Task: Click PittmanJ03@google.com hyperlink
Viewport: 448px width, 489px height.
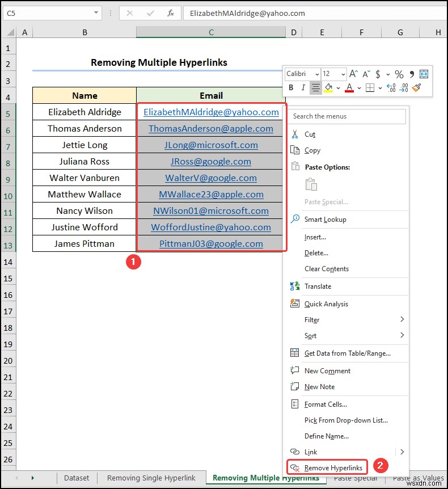Action: (x=211, y=243)
